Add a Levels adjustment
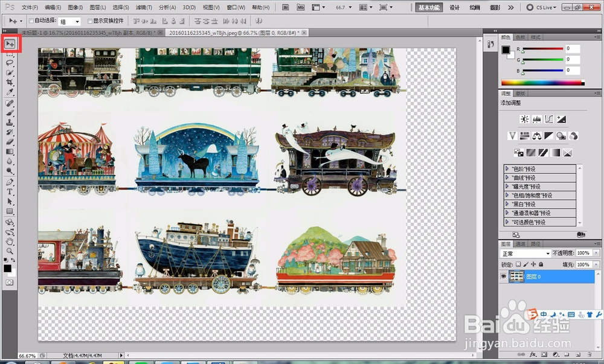 (536, 120)
